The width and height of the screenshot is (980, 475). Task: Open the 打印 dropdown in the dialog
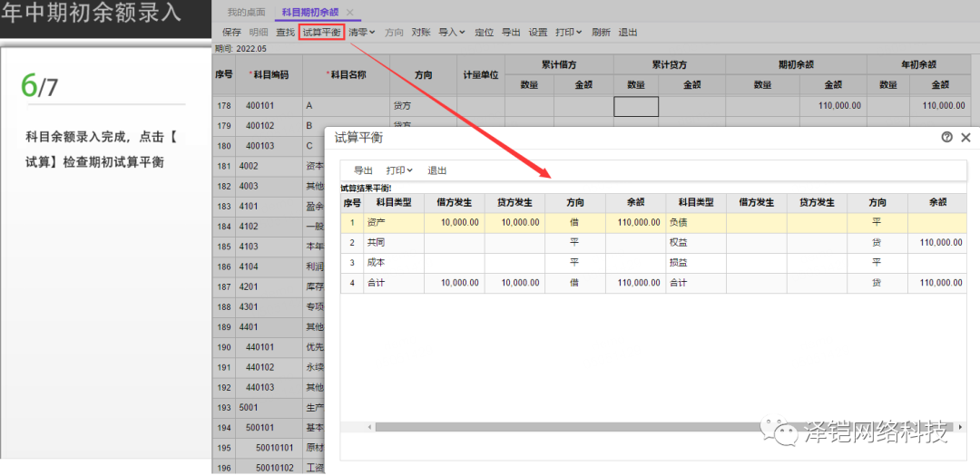coord(399,170)
